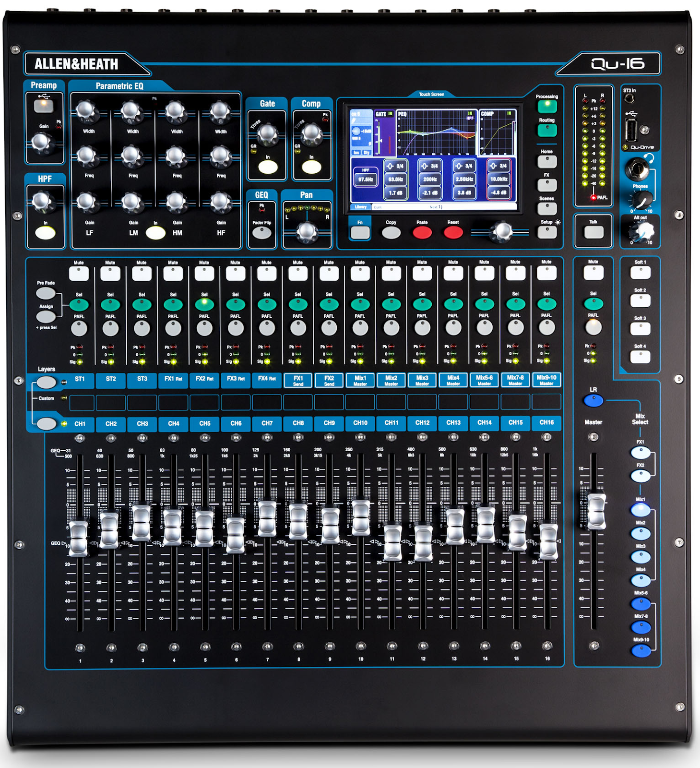Tap the bell filter icon above 63.0Hz
700x768 pixels.
(390, 166)
